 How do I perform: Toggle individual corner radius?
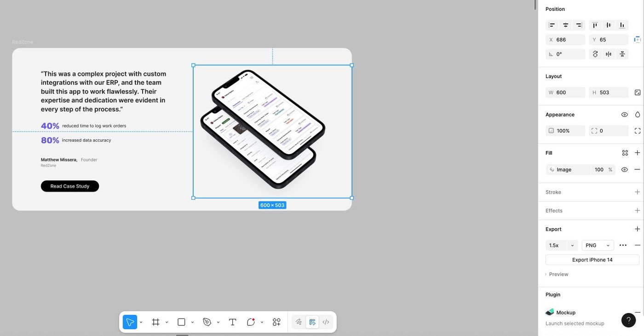(x=637, y=131)
